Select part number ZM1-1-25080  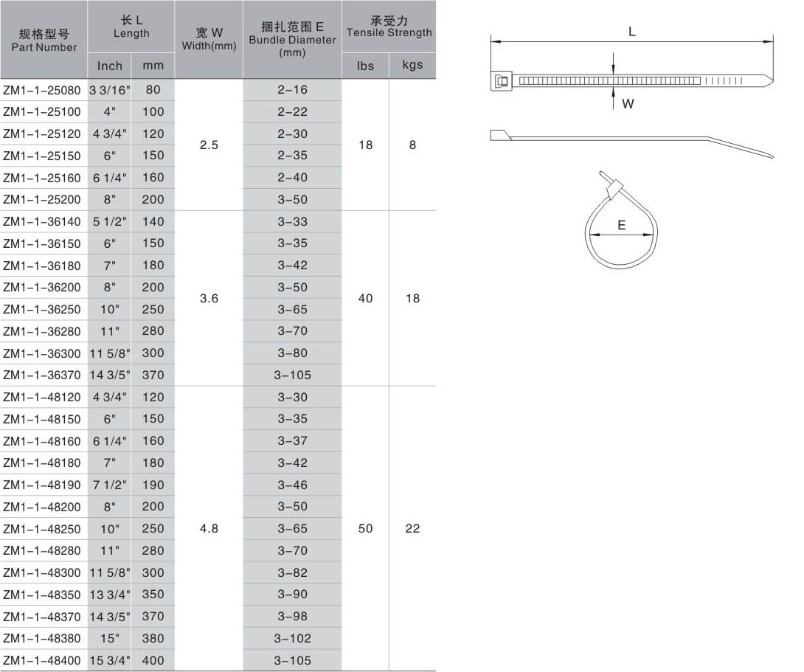click(x=43, y=90)
